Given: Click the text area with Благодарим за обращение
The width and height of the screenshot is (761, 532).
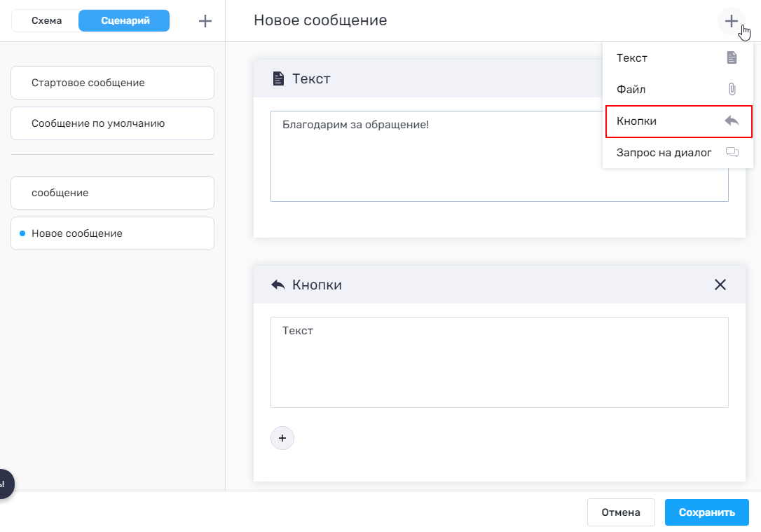Looking at the screenshot, I should click(x=434, y=156).
